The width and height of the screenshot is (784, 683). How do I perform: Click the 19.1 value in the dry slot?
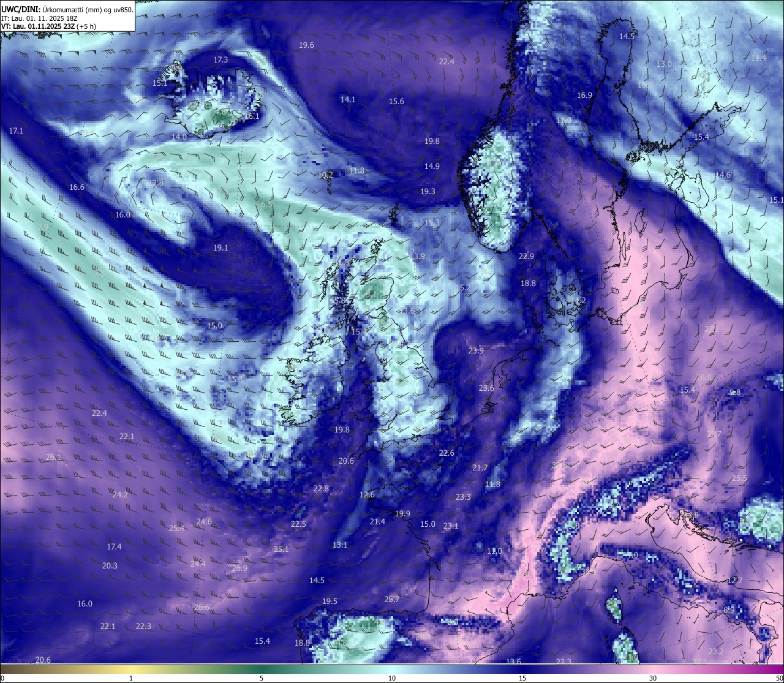tap(221, 248)
